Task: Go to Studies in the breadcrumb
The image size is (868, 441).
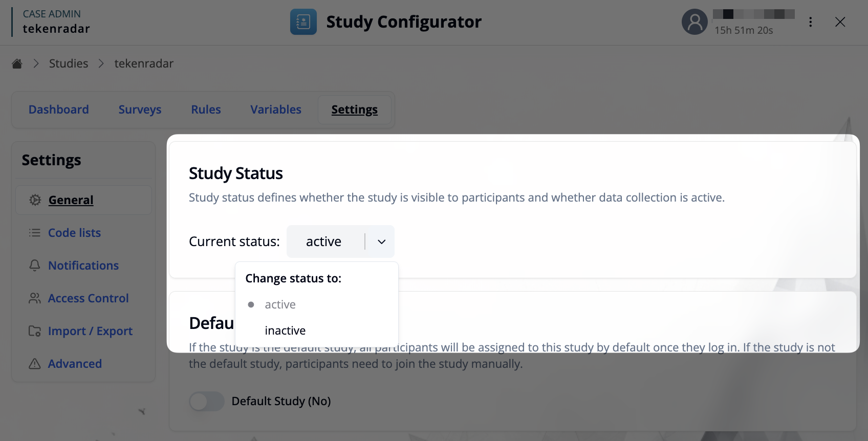Action: [69, 63]
